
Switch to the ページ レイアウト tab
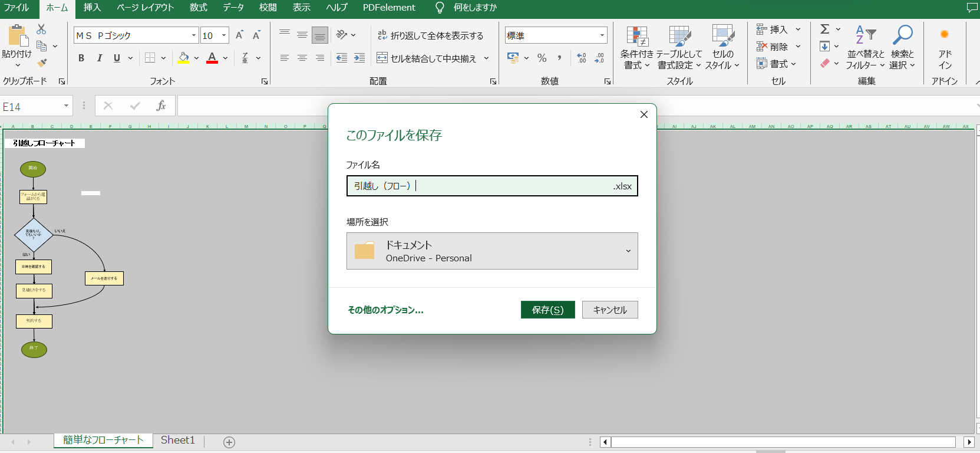point(145,8)
